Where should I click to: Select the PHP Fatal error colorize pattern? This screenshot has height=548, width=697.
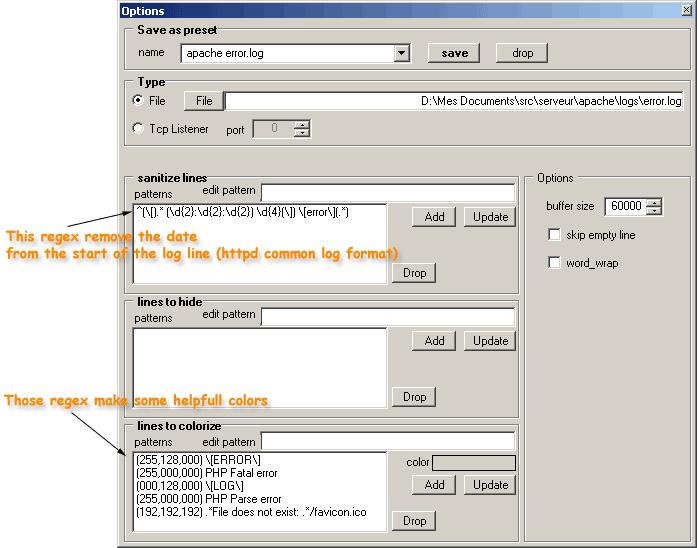(206, 473)
